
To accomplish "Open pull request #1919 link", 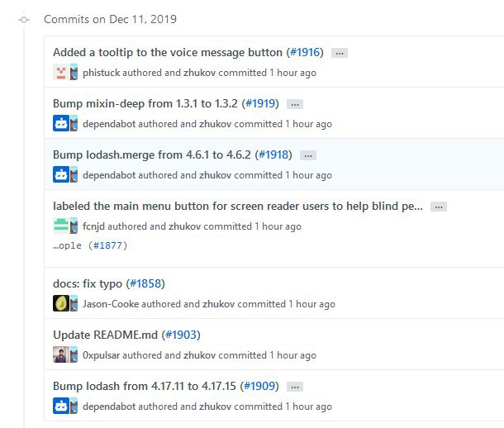I will (x=260, y=103).
